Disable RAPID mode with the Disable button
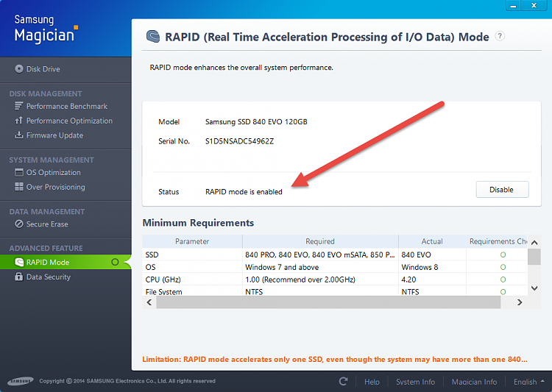The width and height of the screenshot is (552, 392). tap(502, 190)
